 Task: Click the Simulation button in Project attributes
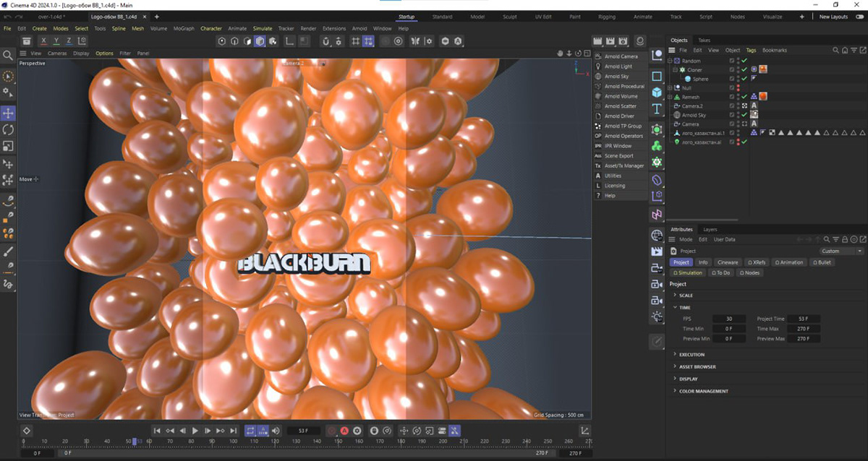[688, 273]
